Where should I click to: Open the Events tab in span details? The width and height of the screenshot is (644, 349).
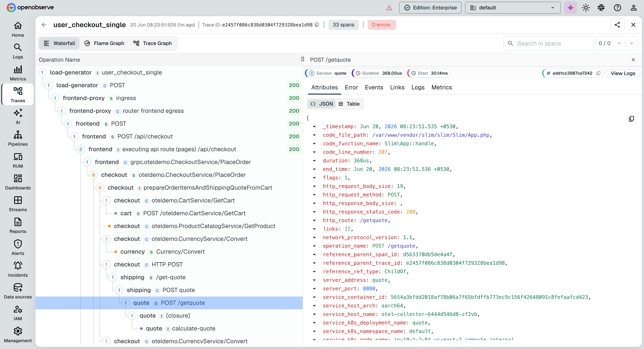(x=374, y=87)
